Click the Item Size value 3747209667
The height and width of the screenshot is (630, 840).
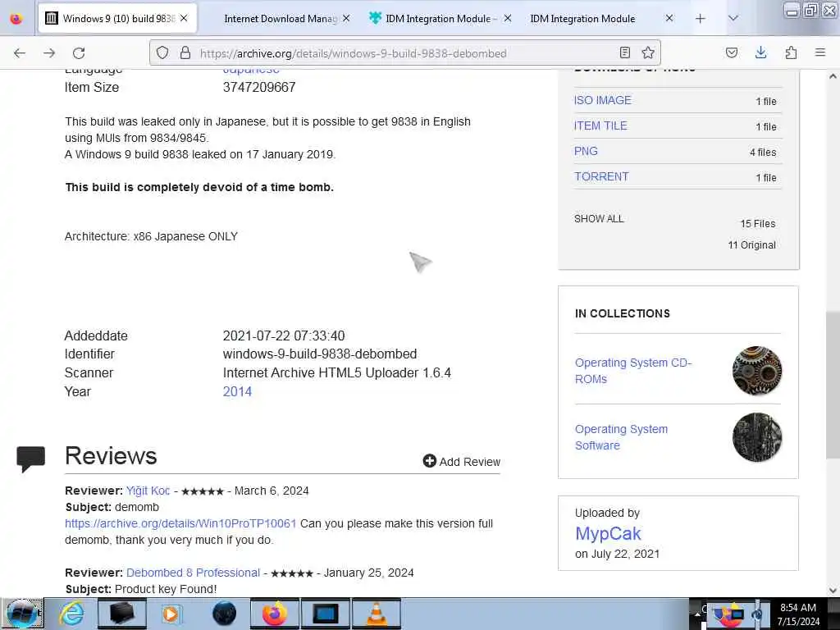pyautogui.click(x=259, y=87)
